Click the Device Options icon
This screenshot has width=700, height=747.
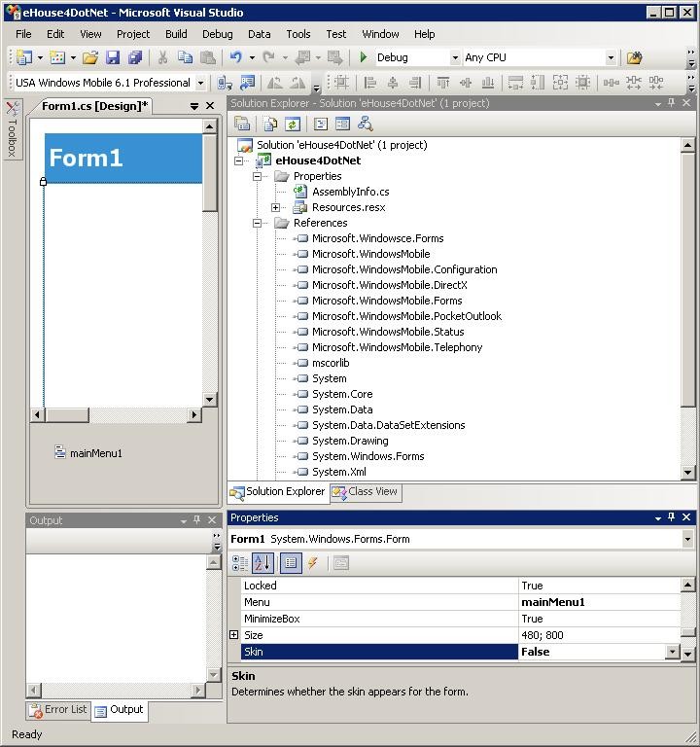click(248, 83)
